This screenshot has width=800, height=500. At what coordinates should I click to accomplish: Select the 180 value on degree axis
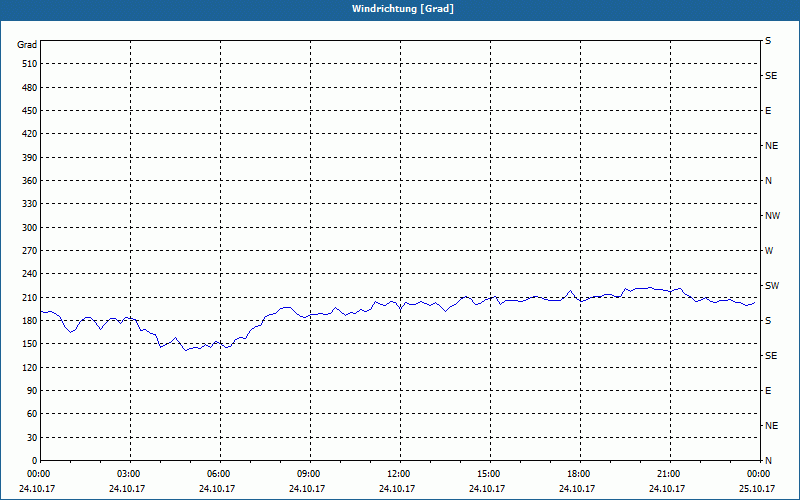(x=30, y=321)
